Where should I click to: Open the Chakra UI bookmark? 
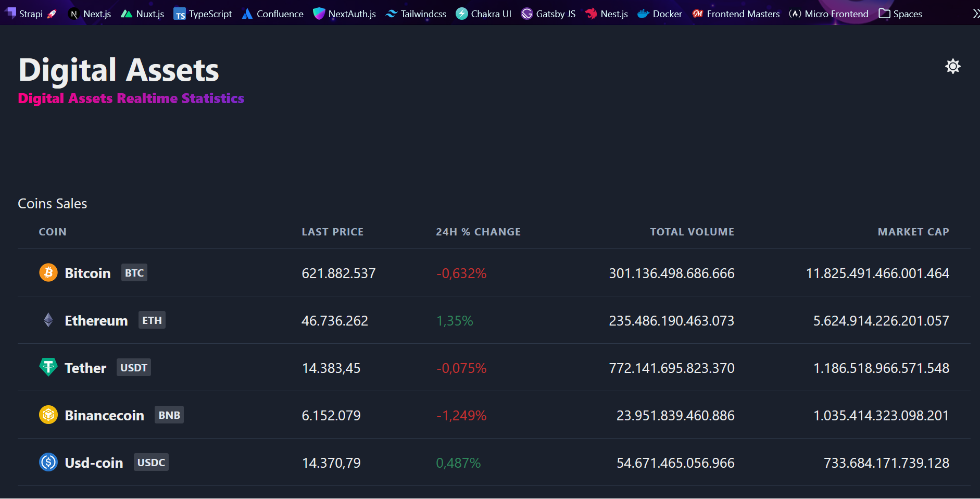coord(483,14)
